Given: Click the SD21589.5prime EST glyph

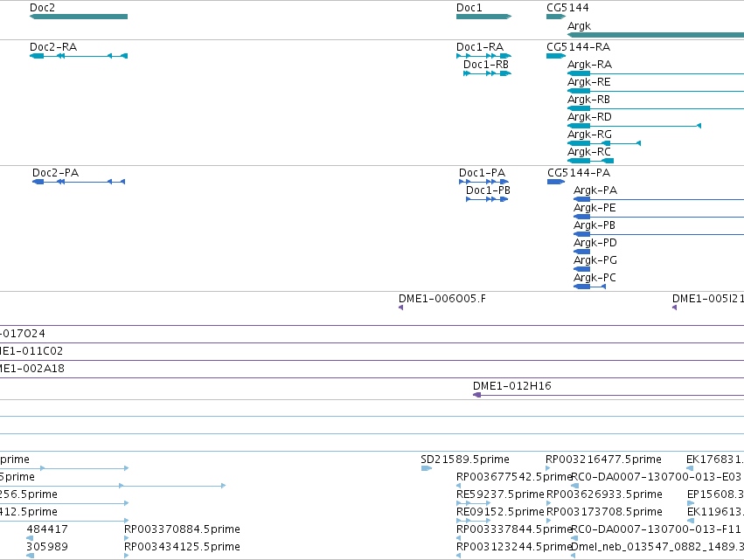Looking at the screenshot, I should coord(427,468).
